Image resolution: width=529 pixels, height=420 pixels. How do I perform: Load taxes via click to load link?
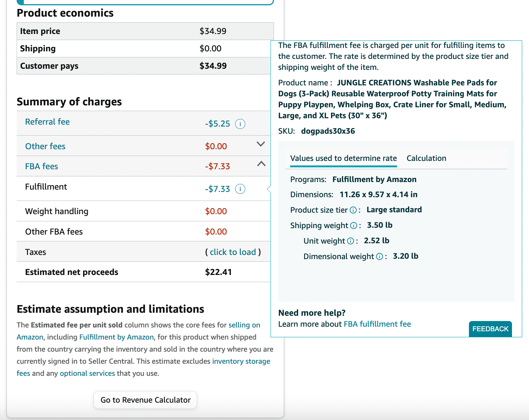pos(233,252)
